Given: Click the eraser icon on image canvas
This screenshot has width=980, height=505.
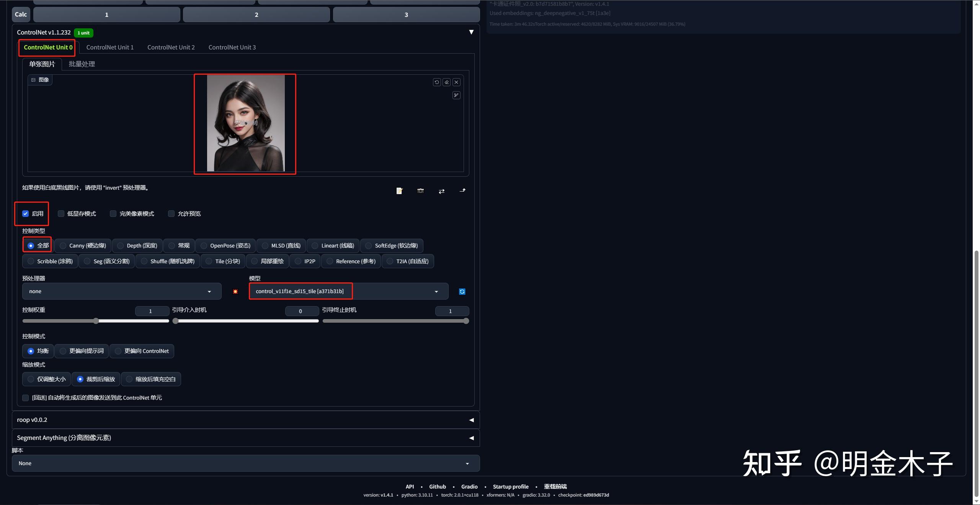Looking at the screenshot, I should point(446,82).
